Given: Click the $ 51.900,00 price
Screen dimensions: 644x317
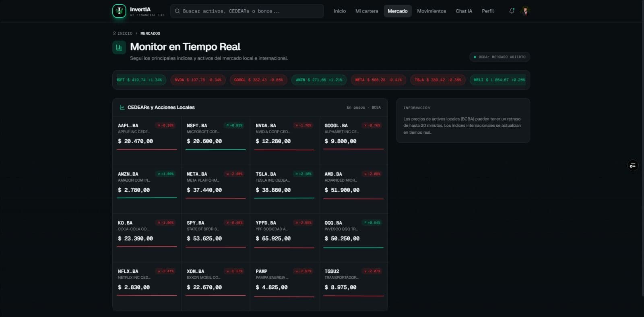Looking at the screenshot, I should 342,190.
